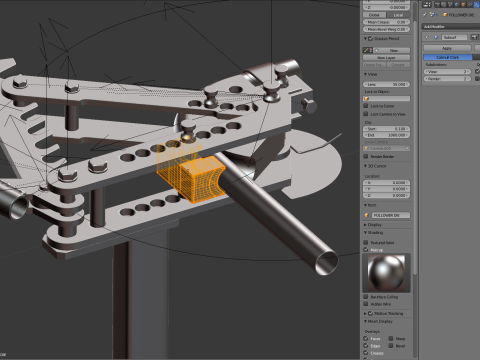Select the Render Layers properties icon

[x=444, y=5]
